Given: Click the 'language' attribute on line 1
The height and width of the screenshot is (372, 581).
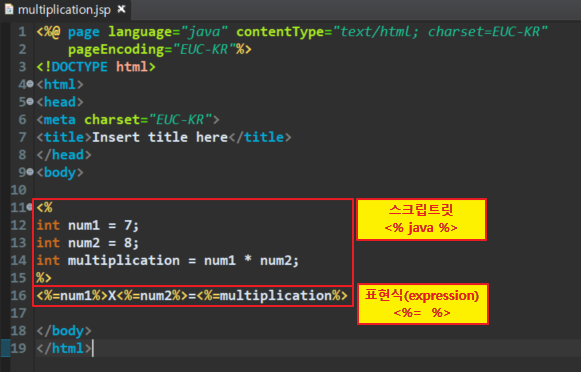Looking at the screenshot, I should (x=140, y=32).
